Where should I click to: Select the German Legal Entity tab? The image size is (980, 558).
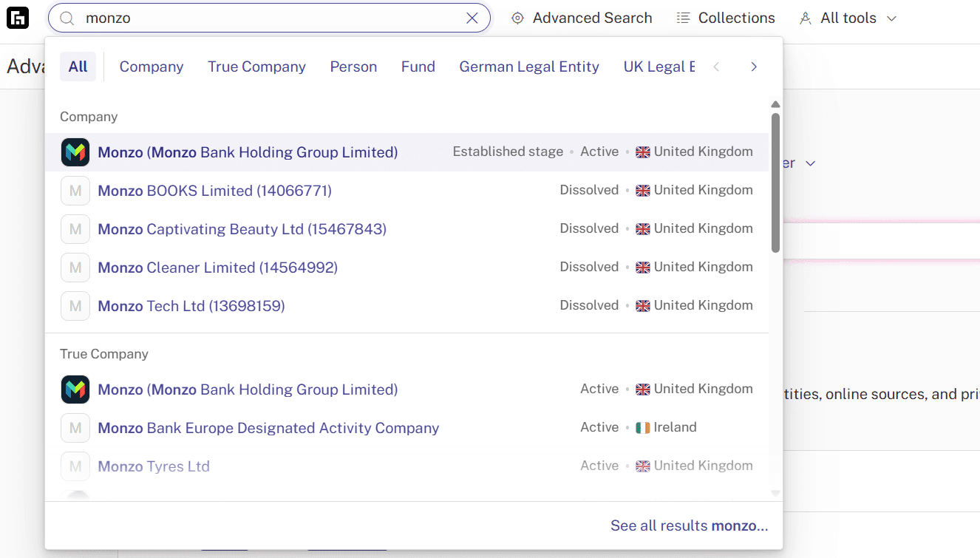(x=529, y=67)
